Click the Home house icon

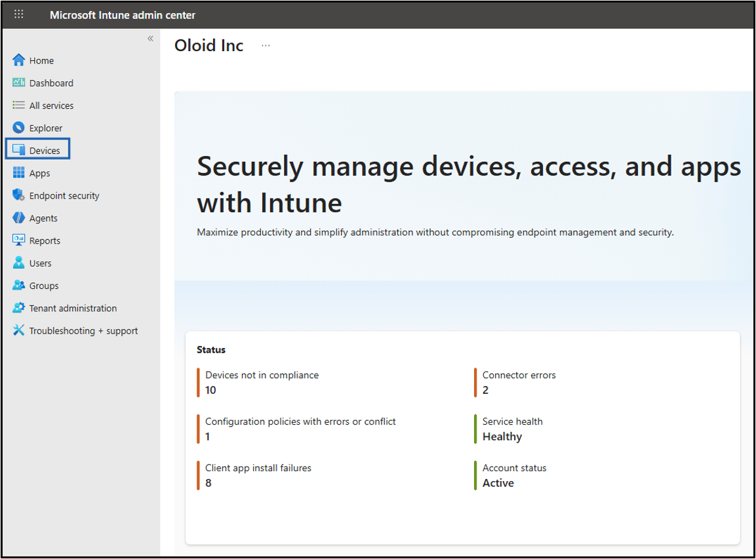point(18,60)
